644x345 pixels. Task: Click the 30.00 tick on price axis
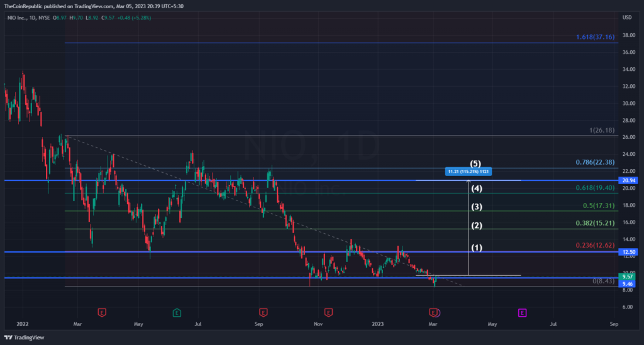(628, 104)
